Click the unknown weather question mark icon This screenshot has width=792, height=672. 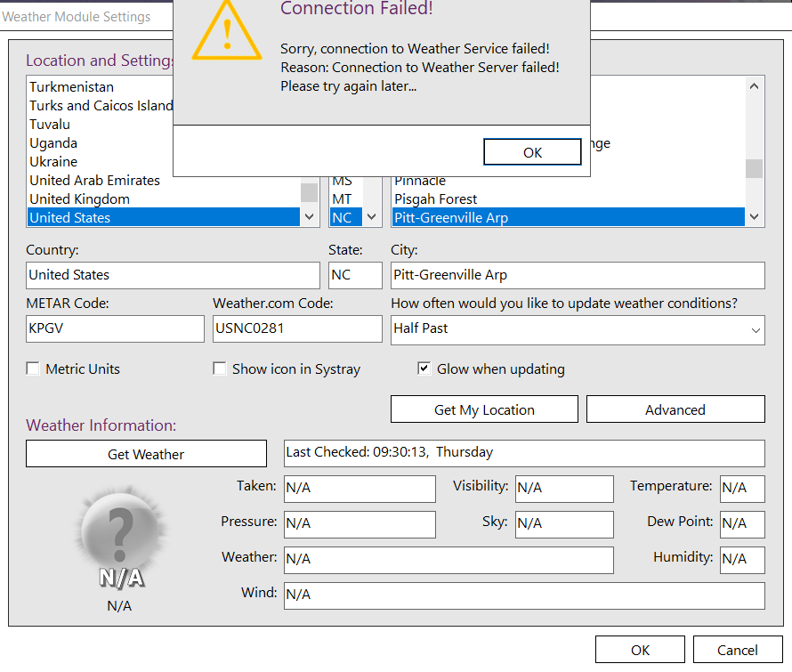[x=120, y=534]
